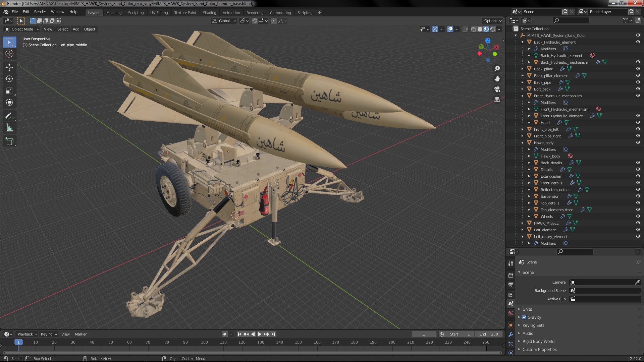Hide the Wheels object in outliner
The height and width of the screenshot is (362, 644).
[638, 216]
